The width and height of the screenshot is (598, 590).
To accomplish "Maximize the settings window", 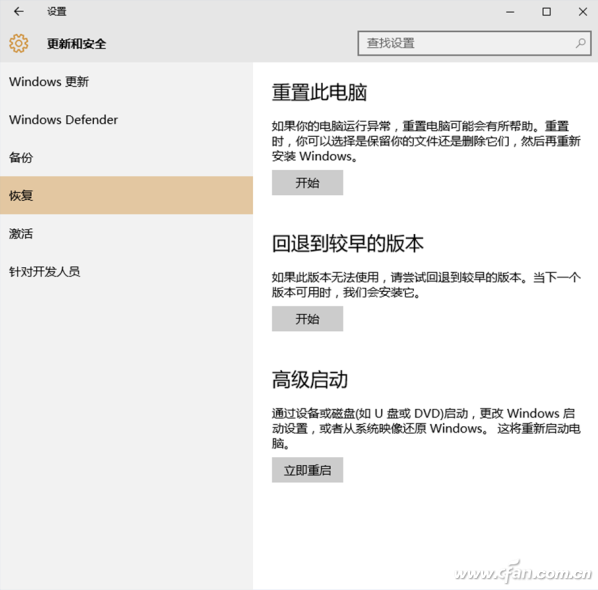I will click(x=546, y=12).
